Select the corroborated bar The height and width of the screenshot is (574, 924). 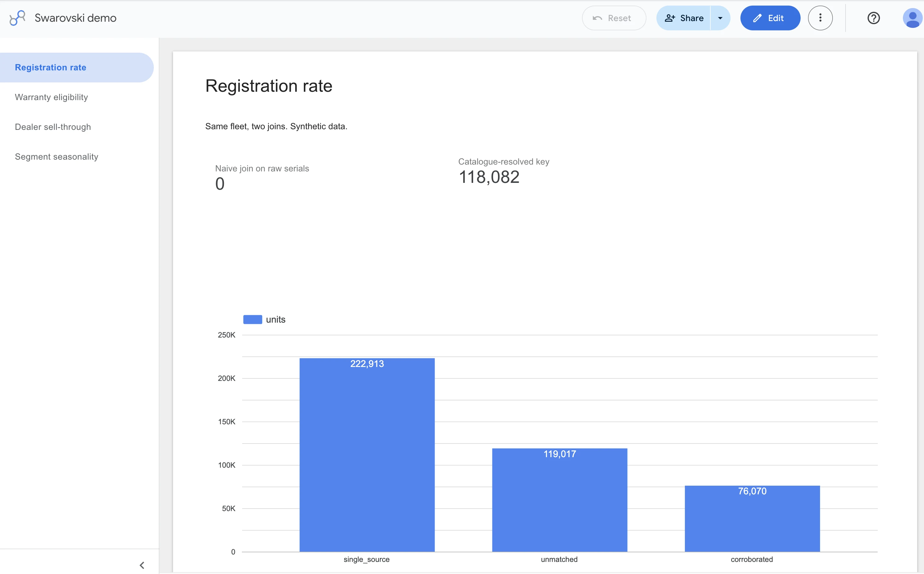pos(752,519)
